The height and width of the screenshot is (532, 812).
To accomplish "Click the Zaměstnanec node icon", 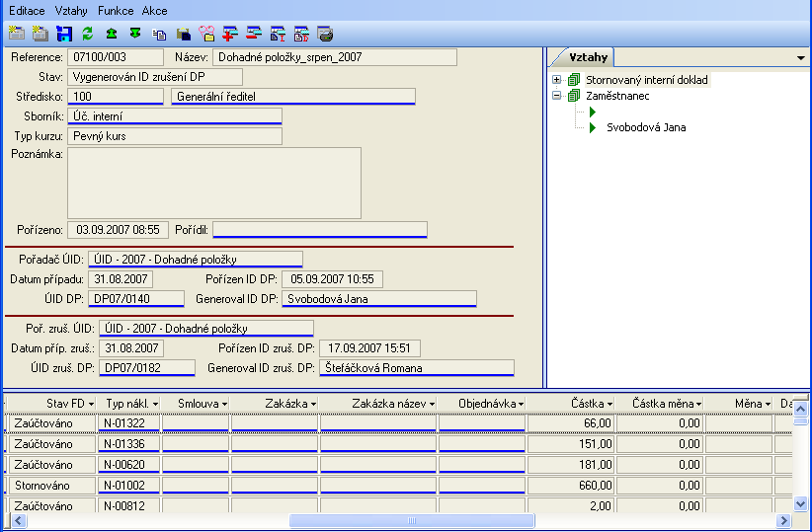I will coord(573,96).
